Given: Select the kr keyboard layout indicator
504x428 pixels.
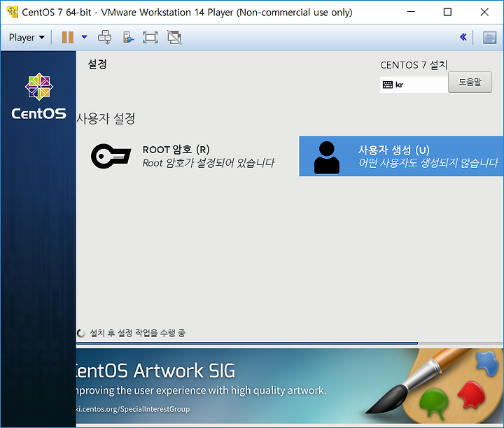Looking at the screenshot, I should tap(414, 85).
